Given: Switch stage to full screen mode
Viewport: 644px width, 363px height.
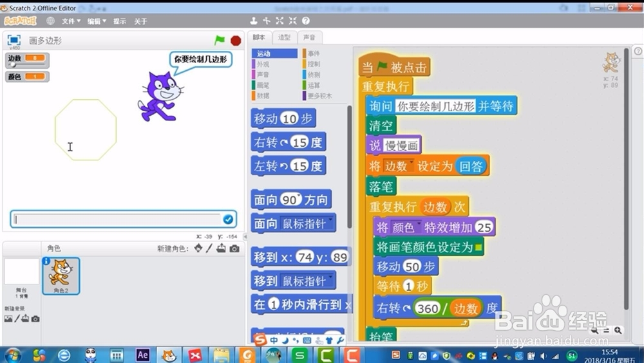Looking at the screenshot, I should click(14, 40).
